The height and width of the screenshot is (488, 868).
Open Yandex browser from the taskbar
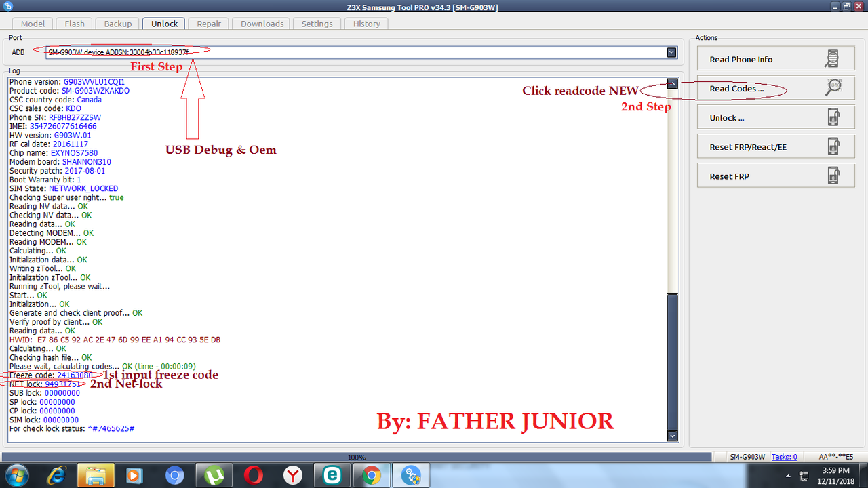pyautogui.click(x=292, y=476)
